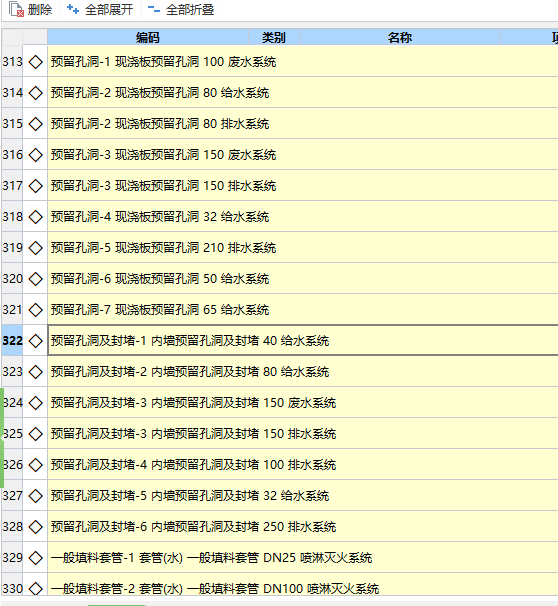The image size is (558, 606).
Task: Select 预留孔洞-5 现浇板预留孔洞 210 排水系统 row
Action: tap(303, 248)
